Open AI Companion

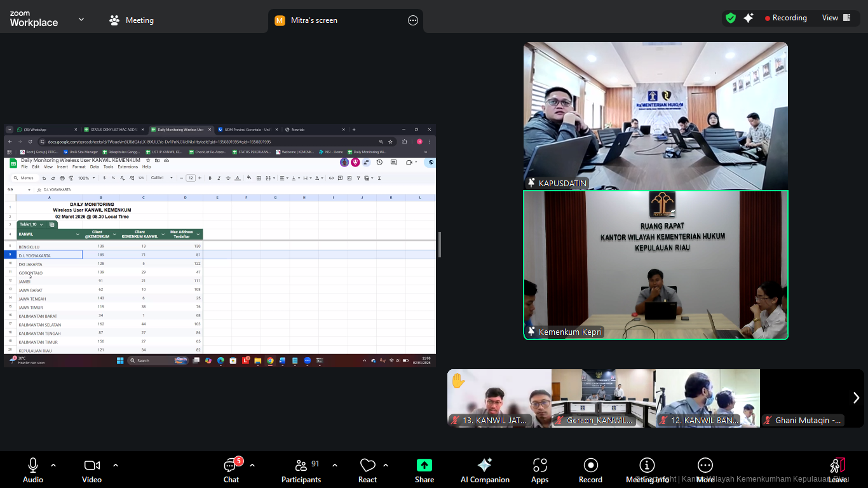(485, 470)
